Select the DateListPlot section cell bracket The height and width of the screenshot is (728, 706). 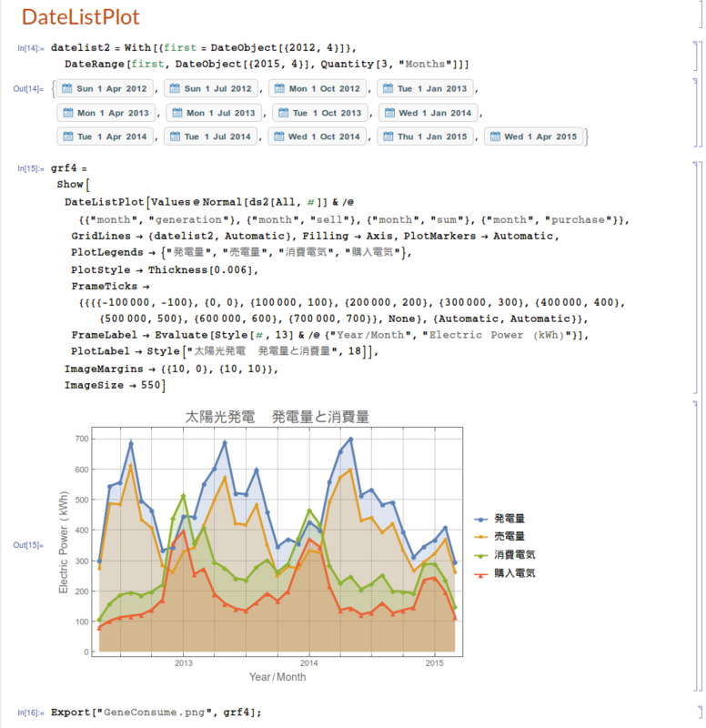point(701,14)
